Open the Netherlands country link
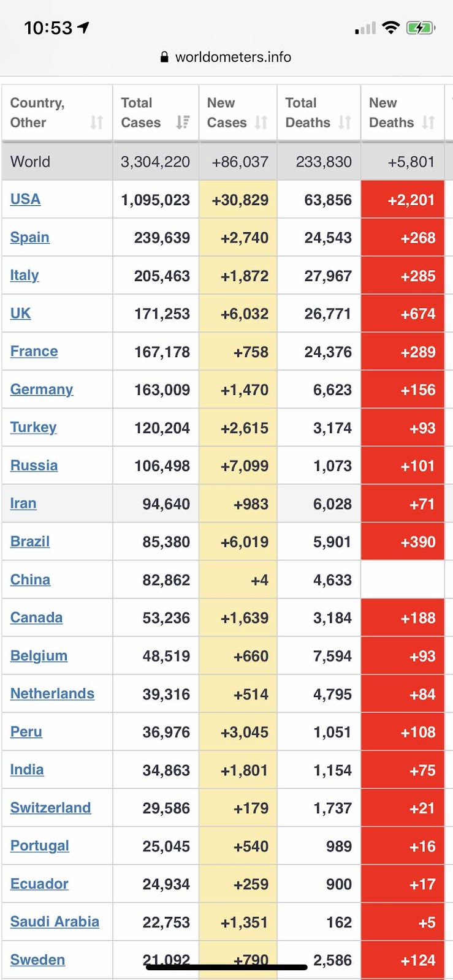Viewport: 453px width, 980px height. pos(52,693)
